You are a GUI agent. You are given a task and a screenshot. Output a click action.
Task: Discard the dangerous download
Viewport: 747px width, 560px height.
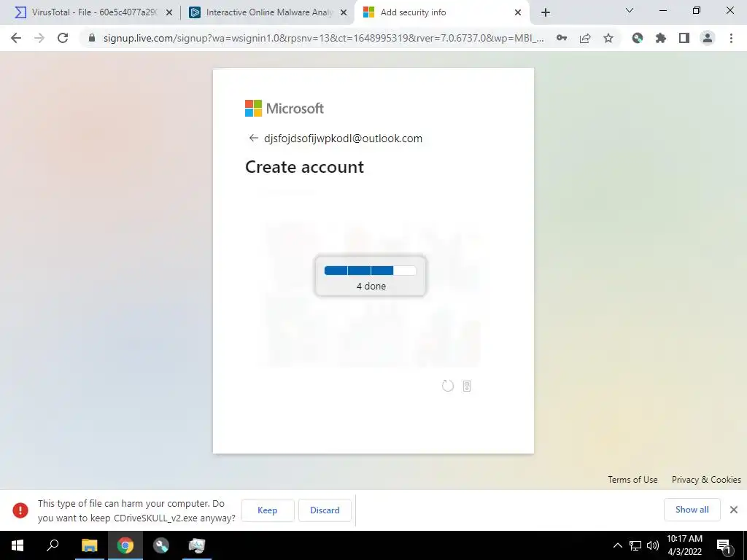click(x=325, y=510)
